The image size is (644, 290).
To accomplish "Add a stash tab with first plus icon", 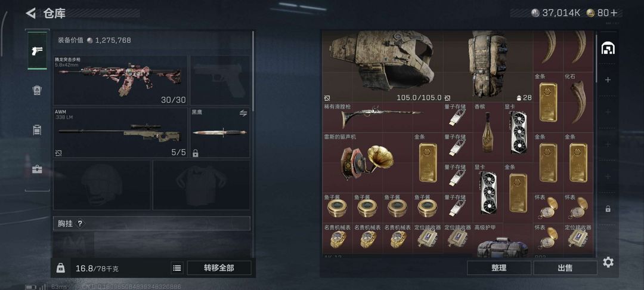I will click(x=608, y=80).
